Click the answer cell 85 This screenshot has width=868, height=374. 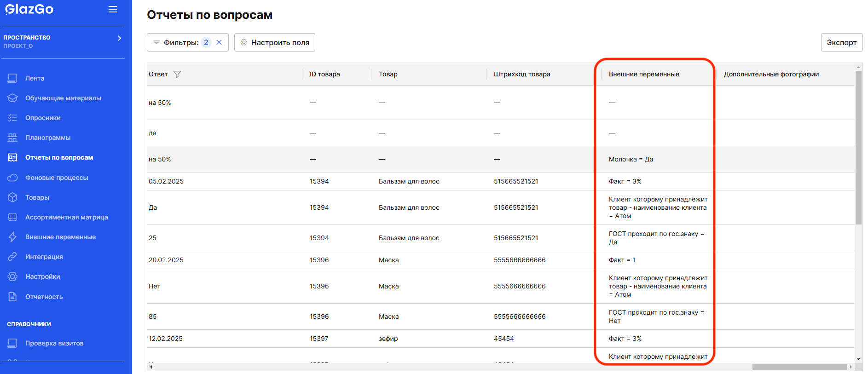[152, 316]
